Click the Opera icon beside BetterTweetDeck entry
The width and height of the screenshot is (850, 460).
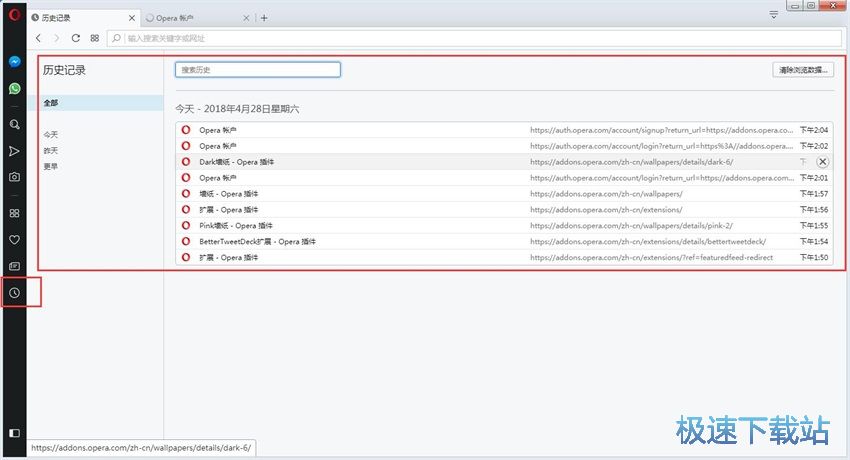pos(186,241)
